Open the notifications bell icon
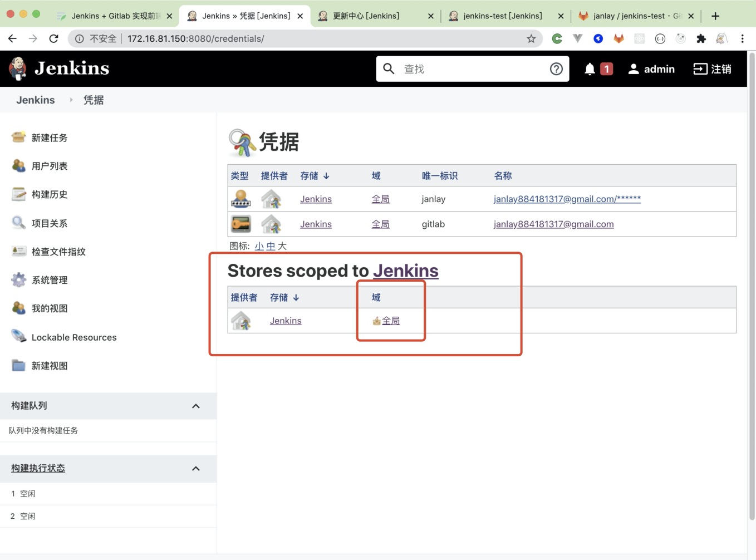The width and height of the screenshot is (756, 560). pos(590,69)
